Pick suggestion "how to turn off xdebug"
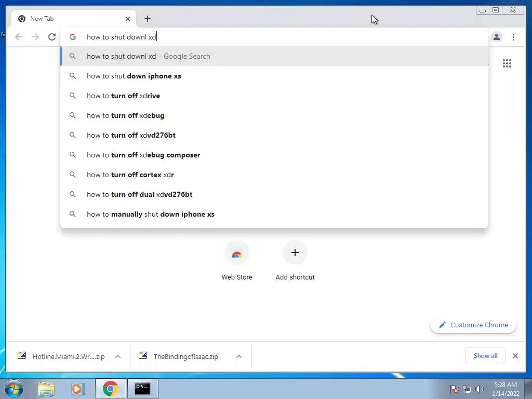This screenshot has height=399, width=532. click(x=274, y=115)
